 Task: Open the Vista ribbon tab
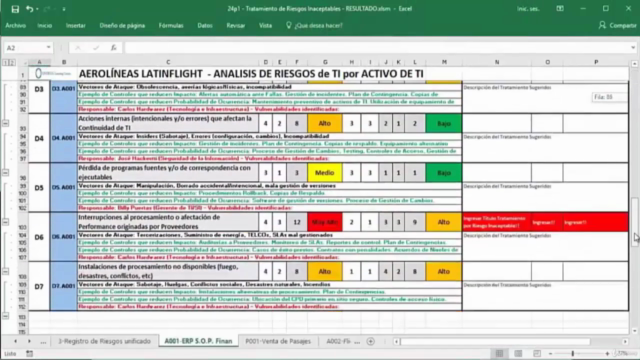265,25
